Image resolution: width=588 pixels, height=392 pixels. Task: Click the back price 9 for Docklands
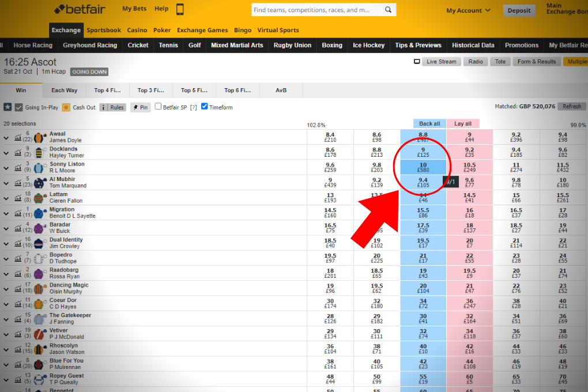tap(423, 152)
